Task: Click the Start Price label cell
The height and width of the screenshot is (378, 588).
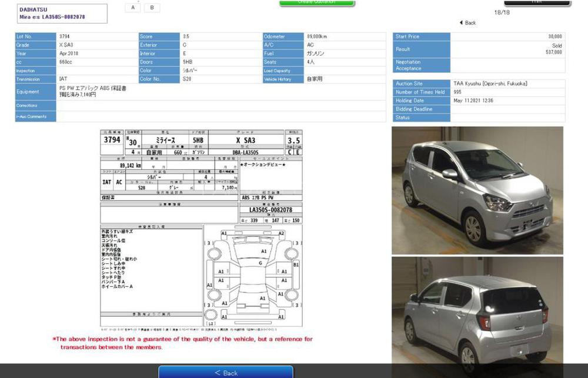Action: pos(421,36)
